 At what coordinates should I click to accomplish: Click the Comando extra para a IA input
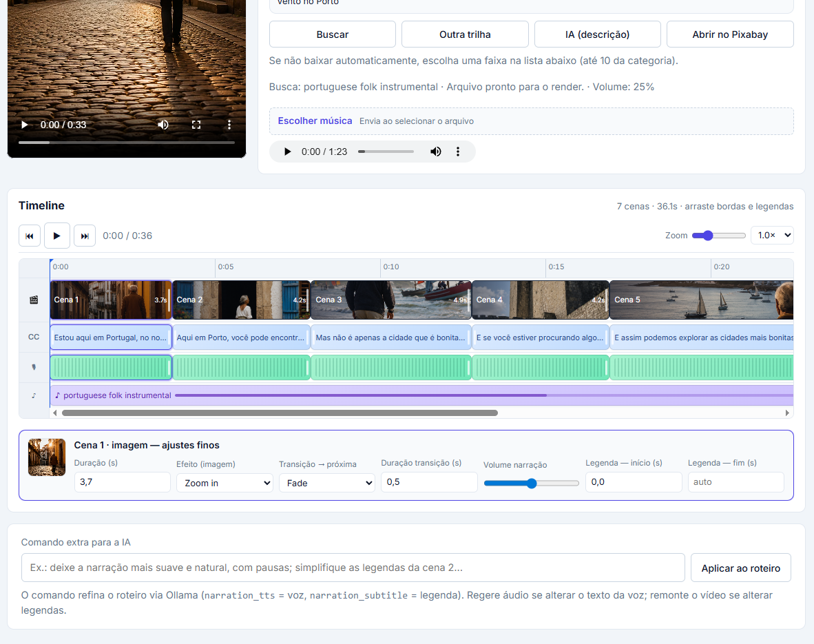[x=353, y=568]
